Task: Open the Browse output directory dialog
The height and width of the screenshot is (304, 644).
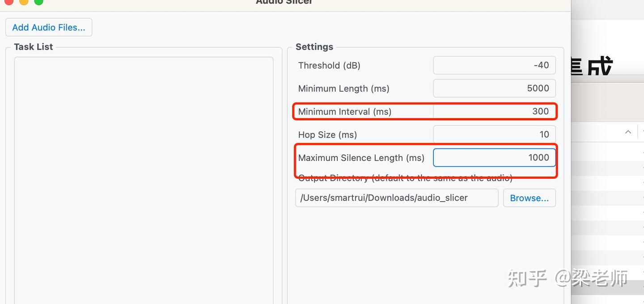Action: (x=529, y=198)
